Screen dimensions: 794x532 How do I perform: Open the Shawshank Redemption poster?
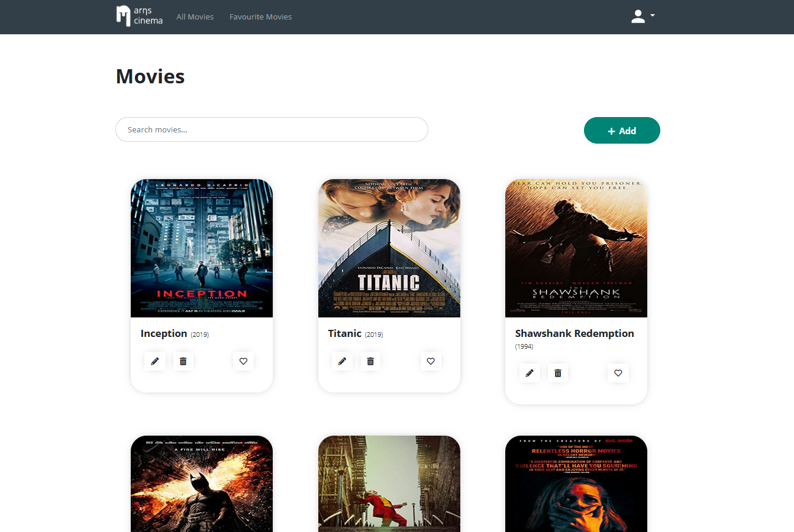coord(576,248)
